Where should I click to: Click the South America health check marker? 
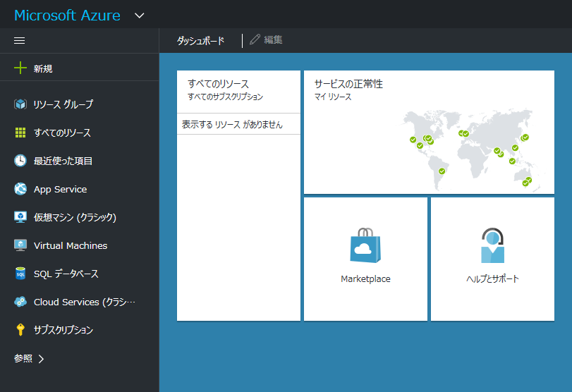(x=442, y=171)
